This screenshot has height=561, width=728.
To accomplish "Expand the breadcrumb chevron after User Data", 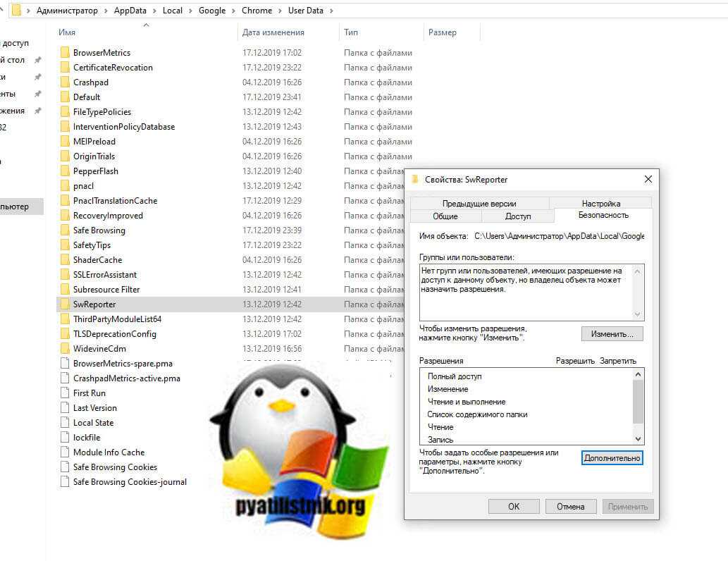I will [x=332, y=11].
